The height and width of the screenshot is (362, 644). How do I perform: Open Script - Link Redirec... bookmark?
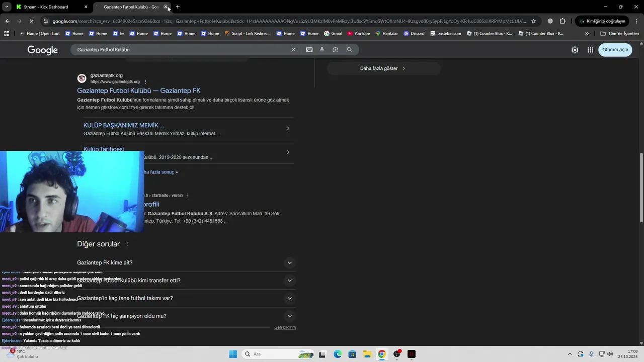point(247,34)
